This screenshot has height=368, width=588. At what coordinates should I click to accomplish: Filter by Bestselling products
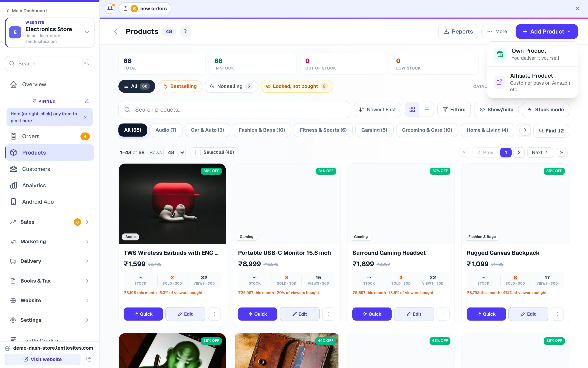click(x=180, y=86)
